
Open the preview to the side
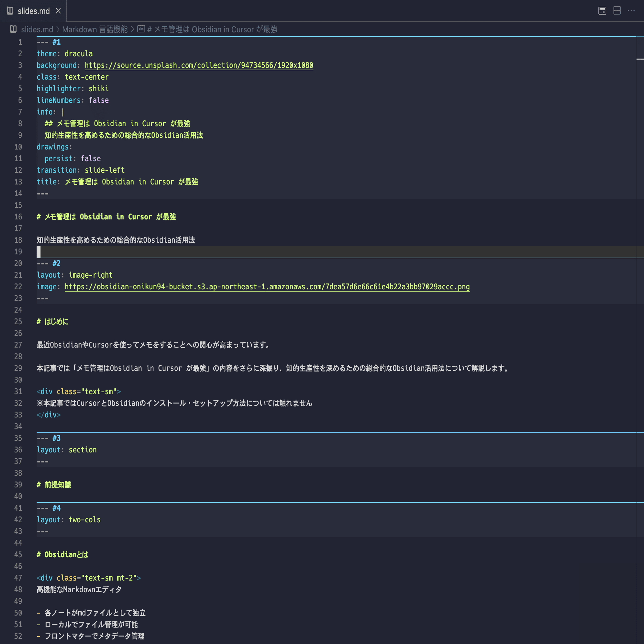[602, 11]
